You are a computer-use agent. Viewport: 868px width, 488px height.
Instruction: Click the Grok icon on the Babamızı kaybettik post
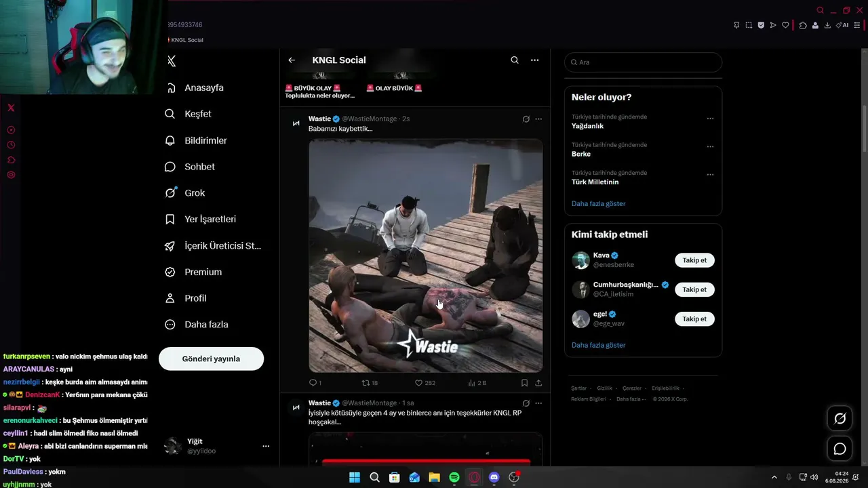[x=526, y=119]
